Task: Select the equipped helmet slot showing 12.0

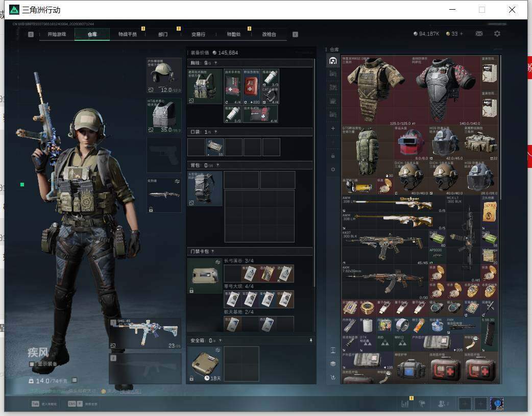Action: point(164,76)
